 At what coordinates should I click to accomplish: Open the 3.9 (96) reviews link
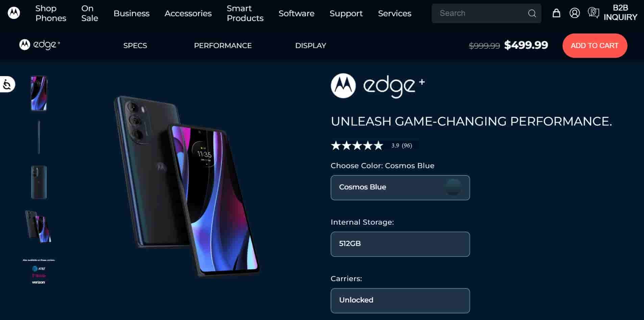pos(402,145)
